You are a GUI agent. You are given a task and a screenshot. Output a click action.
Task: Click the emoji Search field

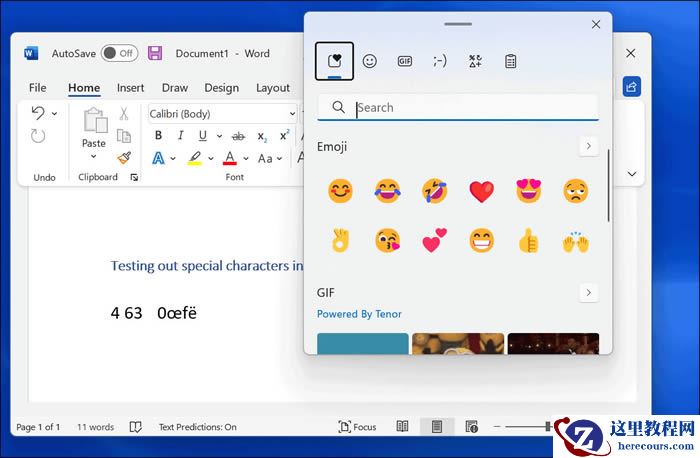click(470, 108)
